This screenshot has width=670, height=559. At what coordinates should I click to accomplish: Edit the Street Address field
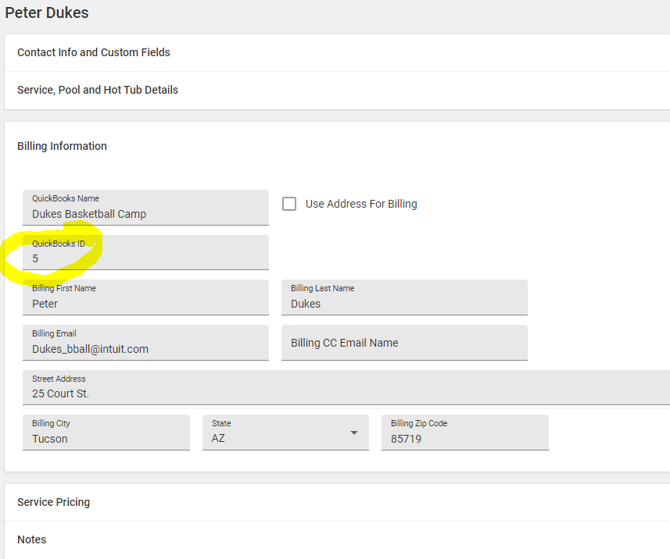click(346, 388)
